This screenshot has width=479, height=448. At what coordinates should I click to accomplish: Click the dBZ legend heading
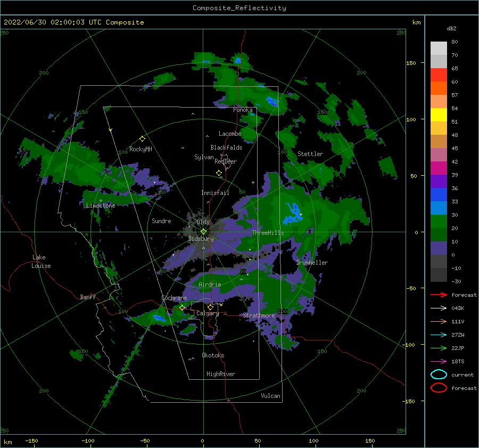coord(451,28)
